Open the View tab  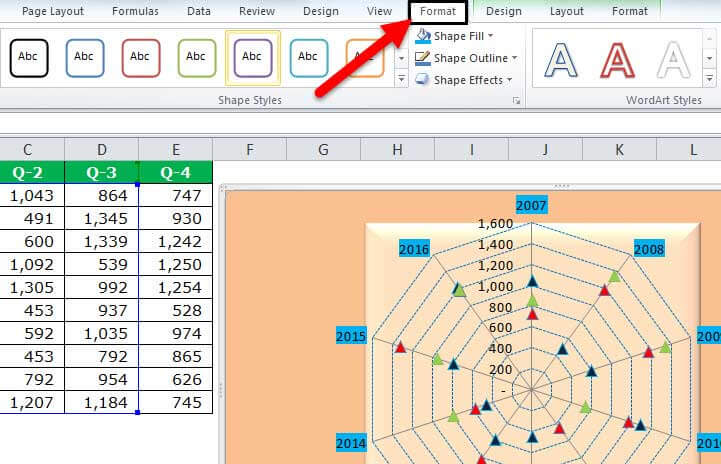[379, 11]
